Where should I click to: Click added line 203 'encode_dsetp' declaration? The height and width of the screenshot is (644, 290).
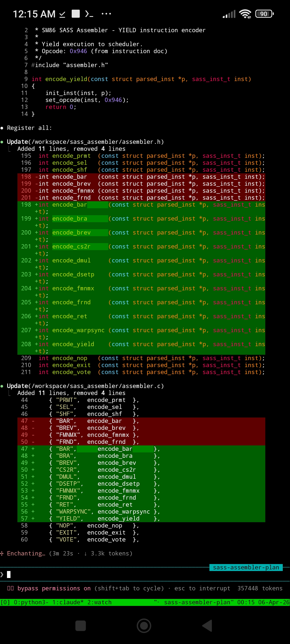[x=141, y=278]
